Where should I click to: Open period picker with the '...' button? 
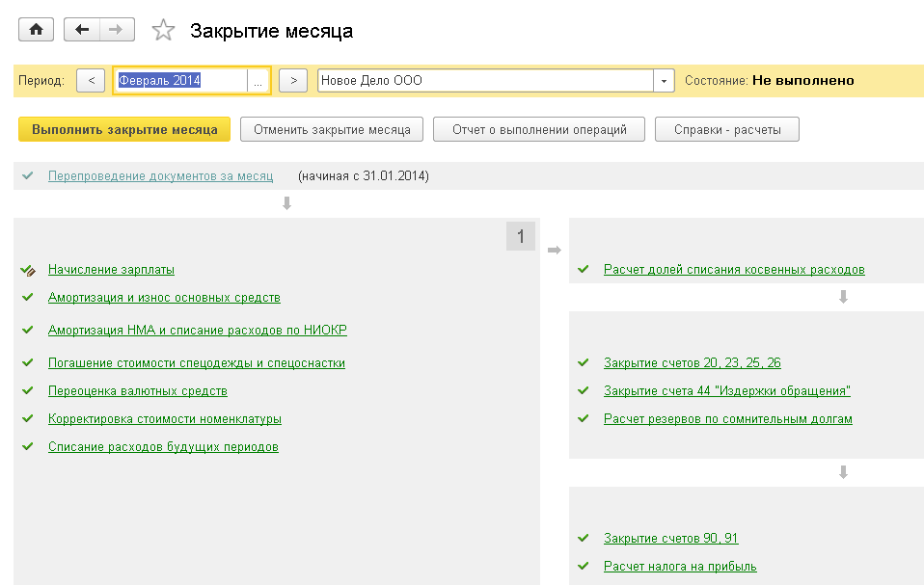tap(258, 81)
